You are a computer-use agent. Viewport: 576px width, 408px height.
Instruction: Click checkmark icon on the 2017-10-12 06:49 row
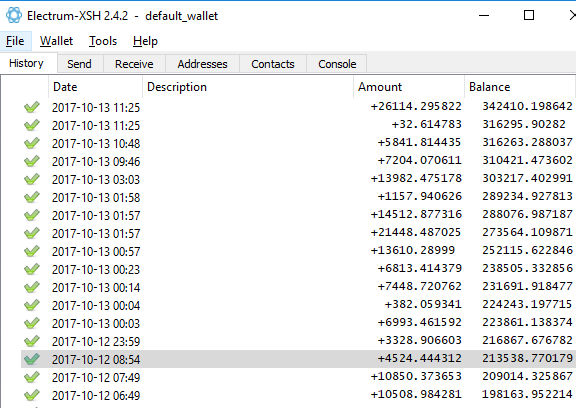point(32,395)
